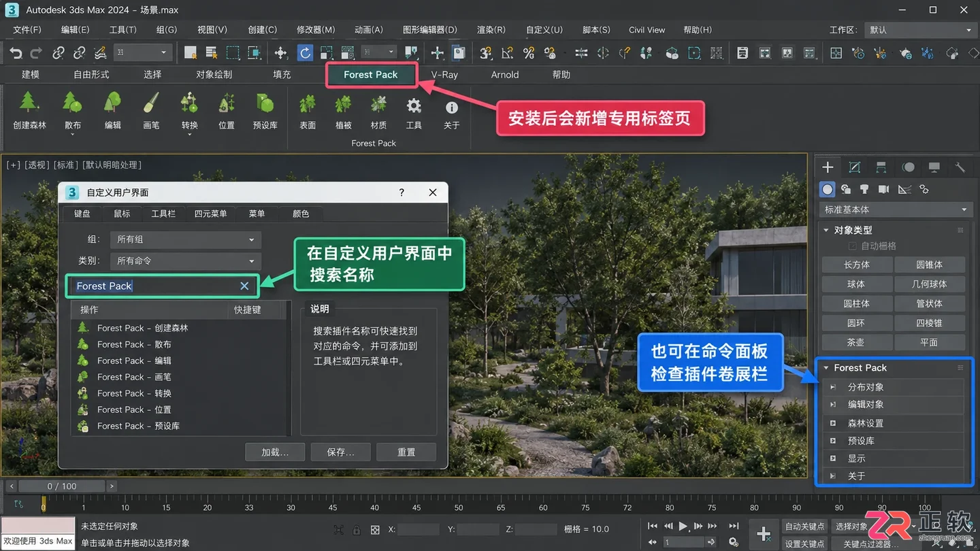Open the Utilities wrench panel icon
This screenshot has width=980, height=551.
tap(960, 167)
